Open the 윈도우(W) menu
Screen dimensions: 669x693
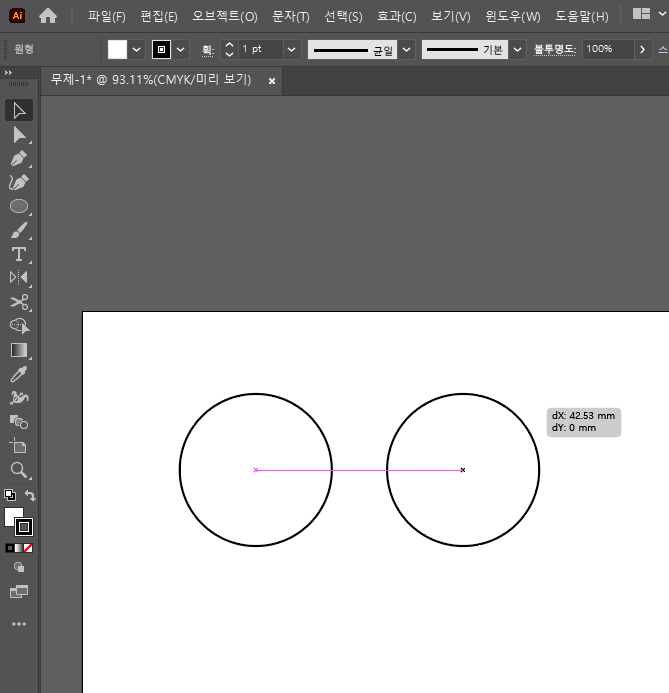pos(513,16)
